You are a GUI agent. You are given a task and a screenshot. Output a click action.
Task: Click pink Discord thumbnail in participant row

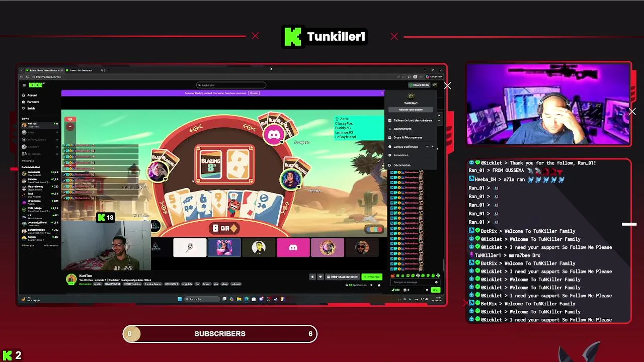pyautogui.click(x=293, y=247)
